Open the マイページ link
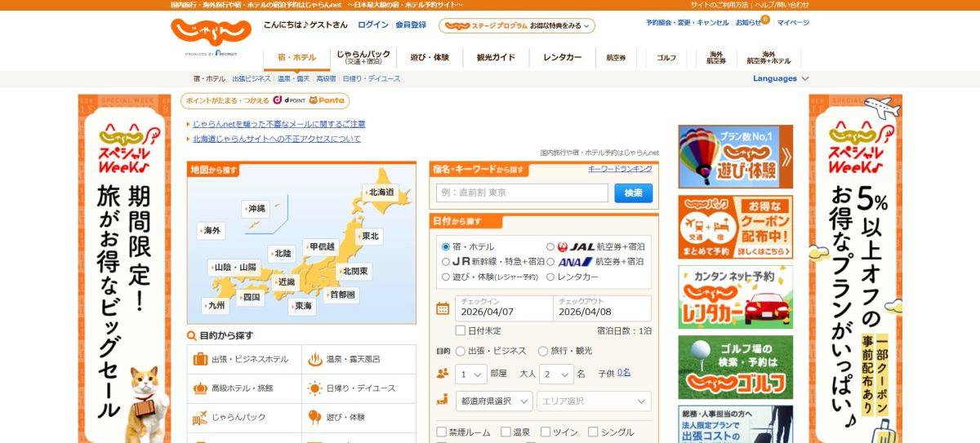 coord(793,23)
